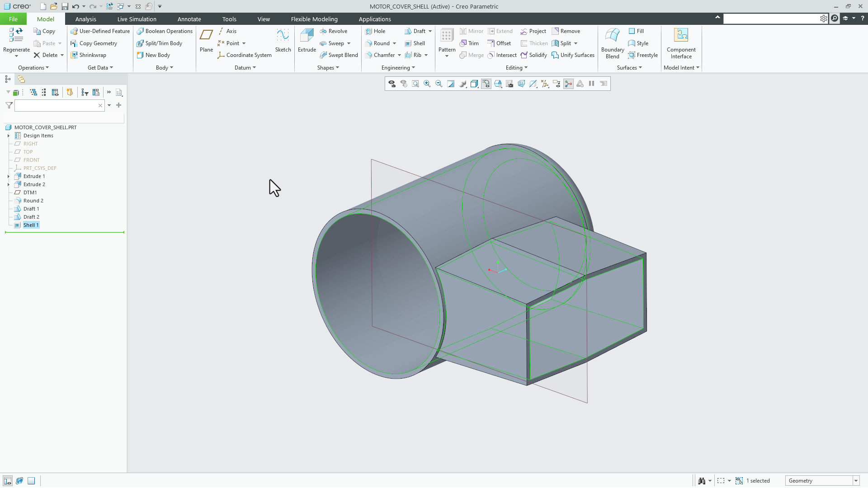Image resolution: width=868 pixels, height=488 pixels.
Task: Activate the Hole tool
Action: (376, 31)
